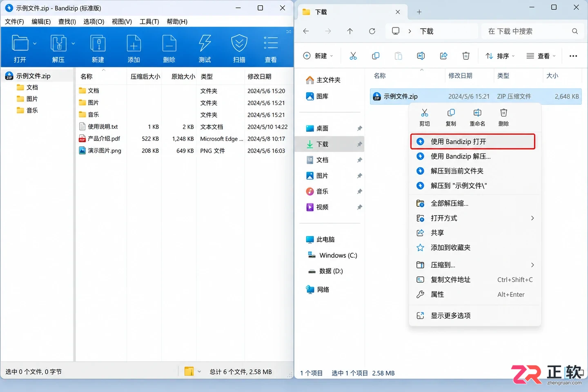Open the 文件(F) menu in Bandizip
This screenshot has height=392, width=588.
(14, 22)
